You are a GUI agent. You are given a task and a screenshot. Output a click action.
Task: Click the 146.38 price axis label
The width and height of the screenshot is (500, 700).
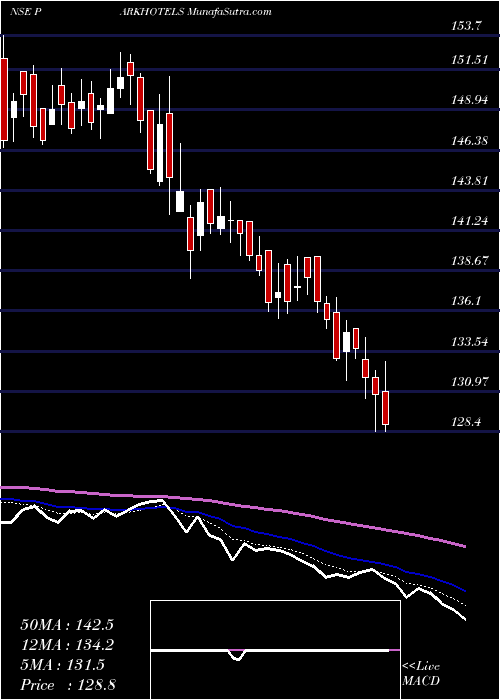pyautogui.click(x=468, y=141)
